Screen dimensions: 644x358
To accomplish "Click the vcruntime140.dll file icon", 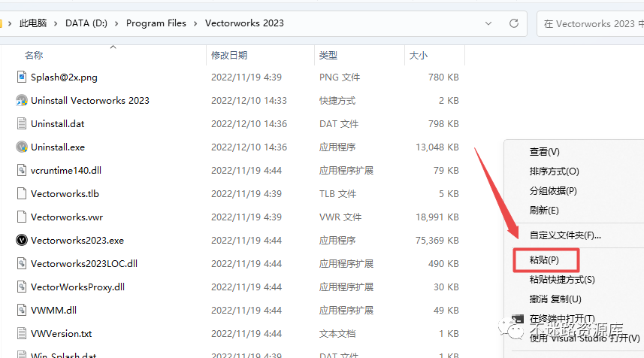I will coord(22,170).
